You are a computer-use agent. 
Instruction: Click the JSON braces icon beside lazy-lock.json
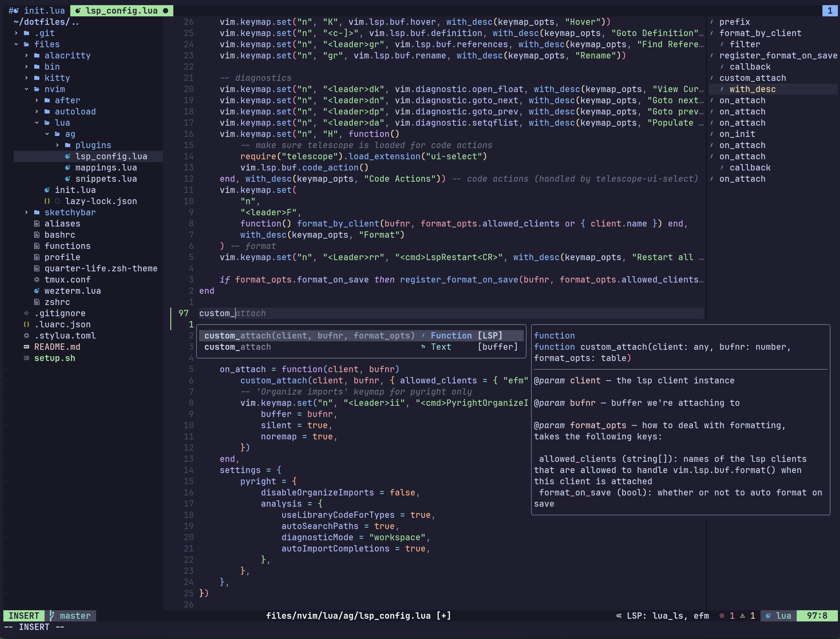[x=47, y=201]
